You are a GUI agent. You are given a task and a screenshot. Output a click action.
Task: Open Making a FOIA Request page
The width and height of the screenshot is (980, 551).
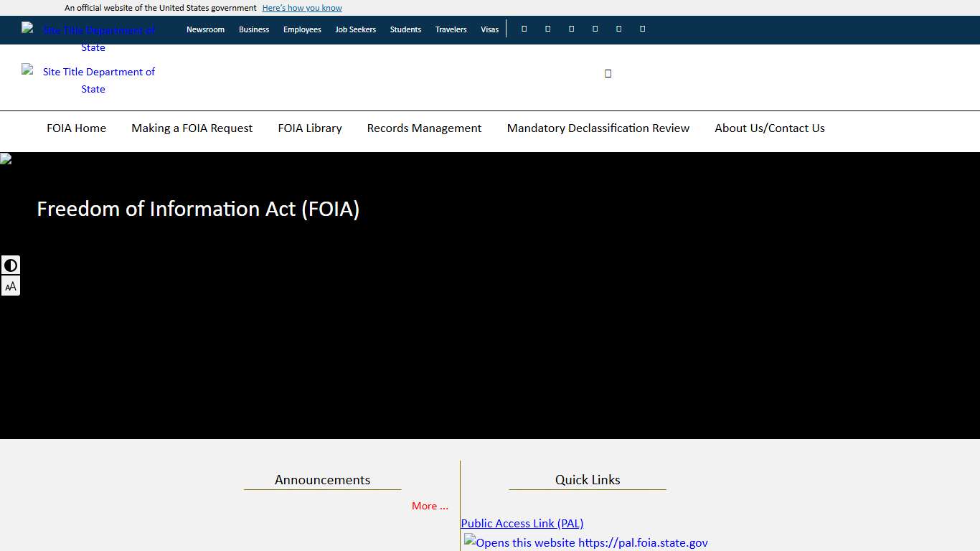(x=192, y=128)
